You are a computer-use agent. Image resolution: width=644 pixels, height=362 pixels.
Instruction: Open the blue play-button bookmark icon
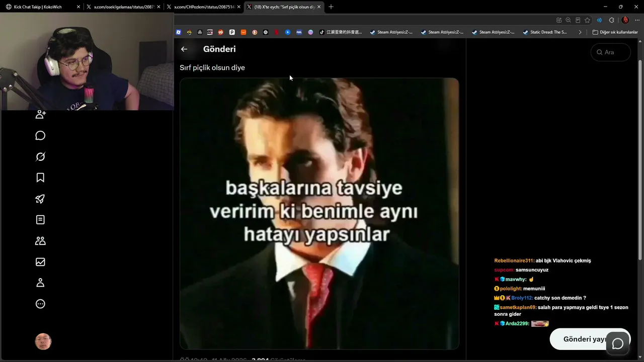pyautogui.click(x=288, y=32)
